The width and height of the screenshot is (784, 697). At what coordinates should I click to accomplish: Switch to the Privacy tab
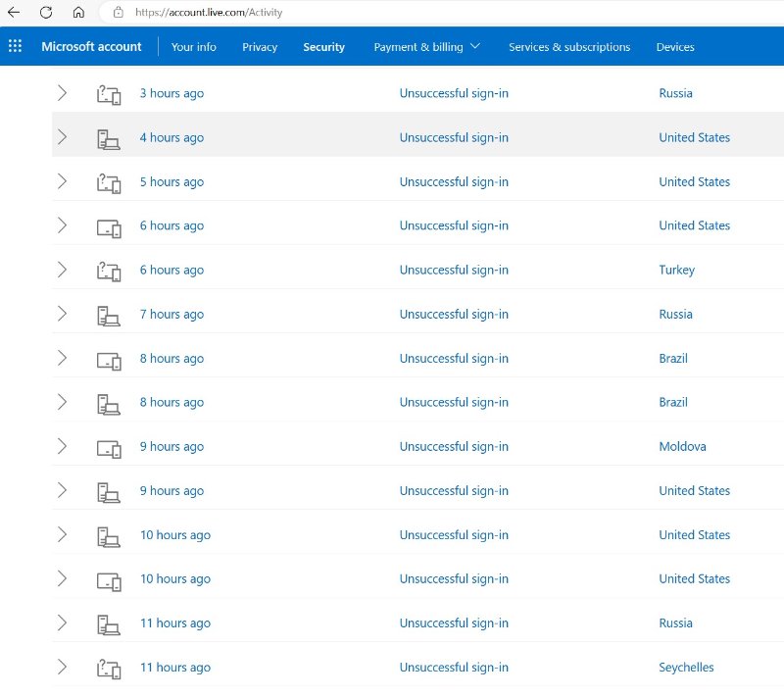[260, 46]
